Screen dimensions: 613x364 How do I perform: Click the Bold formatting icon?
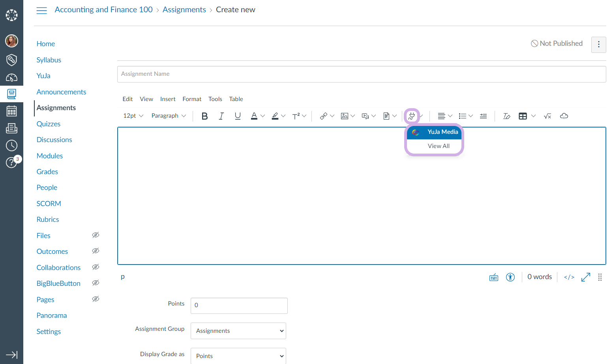(204, 116)
